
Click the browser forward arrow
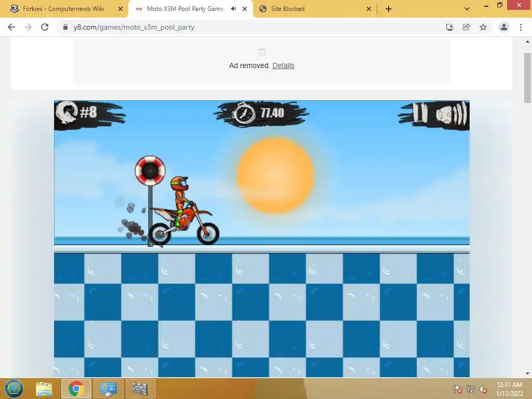[28, 27]
